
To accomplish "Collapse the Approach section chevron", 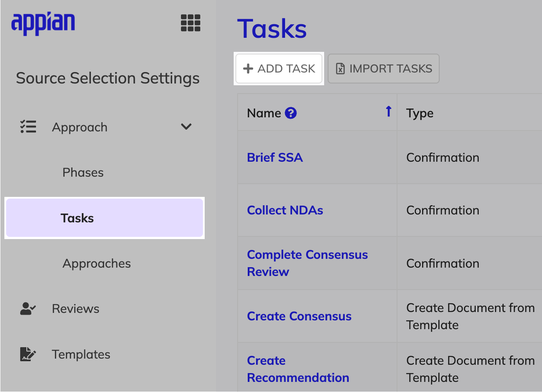I will (186, 127).
